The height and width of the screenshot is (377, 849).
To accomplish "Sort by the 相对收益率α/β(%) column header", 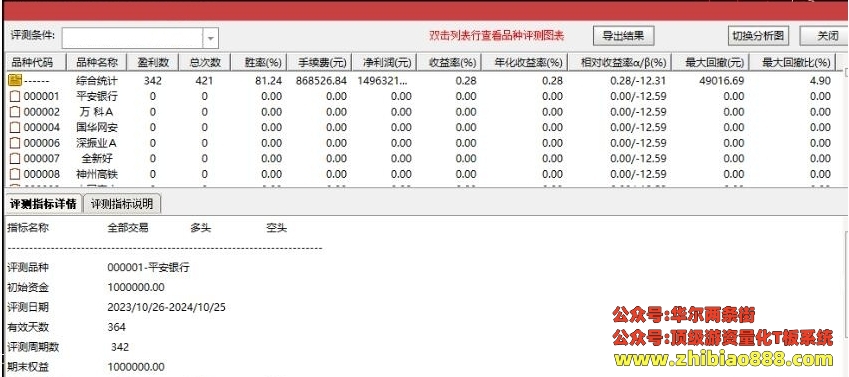I will tap(619, 63).
